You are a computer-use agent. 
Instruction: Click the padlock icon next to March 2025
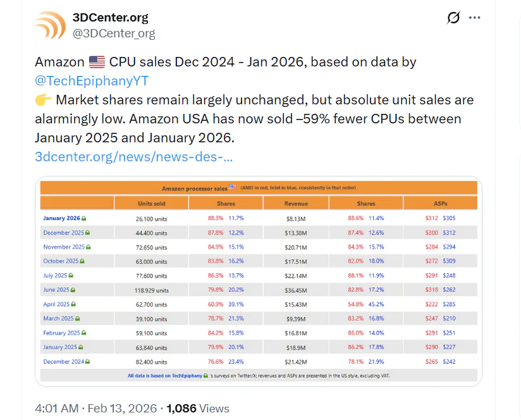tap(78, 319)
